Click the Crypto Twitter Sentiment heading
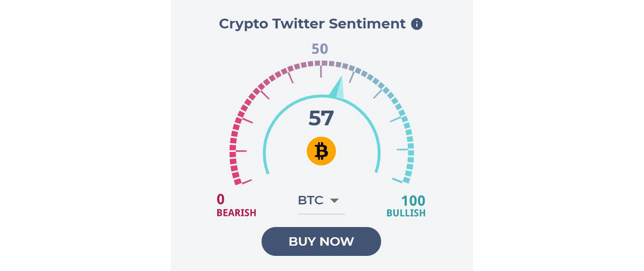 pos(312,24)
